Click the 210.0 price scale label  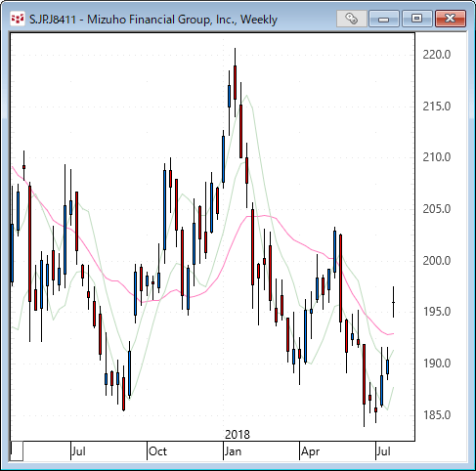(x=437, y=157)
